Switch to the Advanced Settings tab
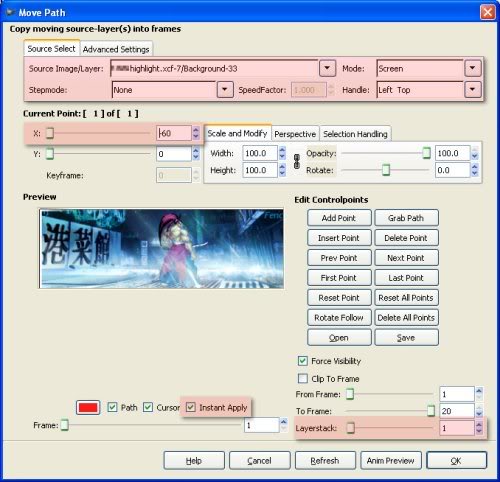 point(116,49)
